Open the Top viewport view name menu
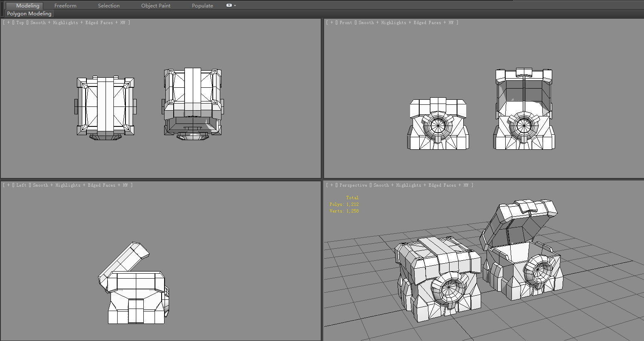Viewport: 644px width, 341px height. 20,22
